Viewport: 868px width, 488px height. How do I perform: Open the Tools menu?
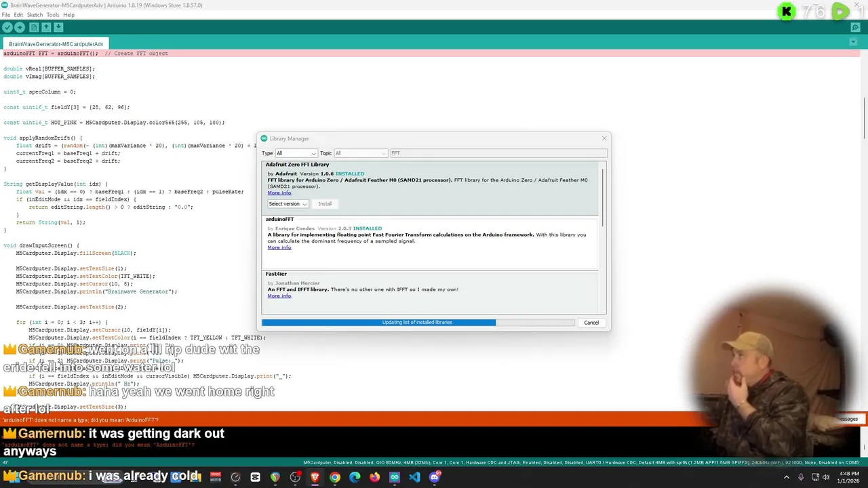coord(53,15)
